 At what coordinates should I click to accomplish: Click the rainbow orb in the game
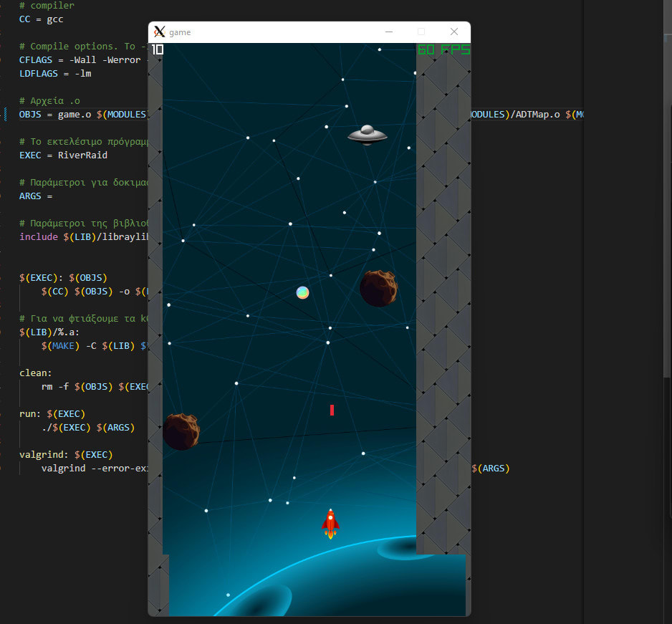[302, 293]
